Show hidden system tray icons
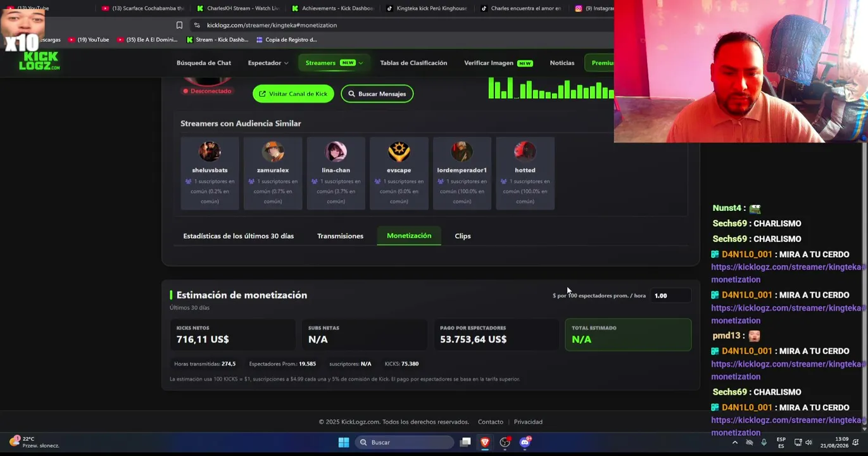 pos(734,442)
